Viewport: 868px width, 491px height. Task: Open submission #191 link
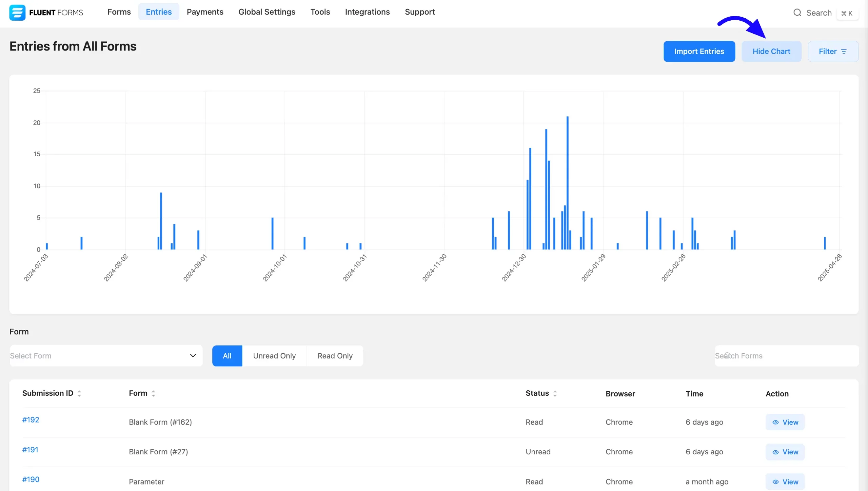(x=31, y=450)
